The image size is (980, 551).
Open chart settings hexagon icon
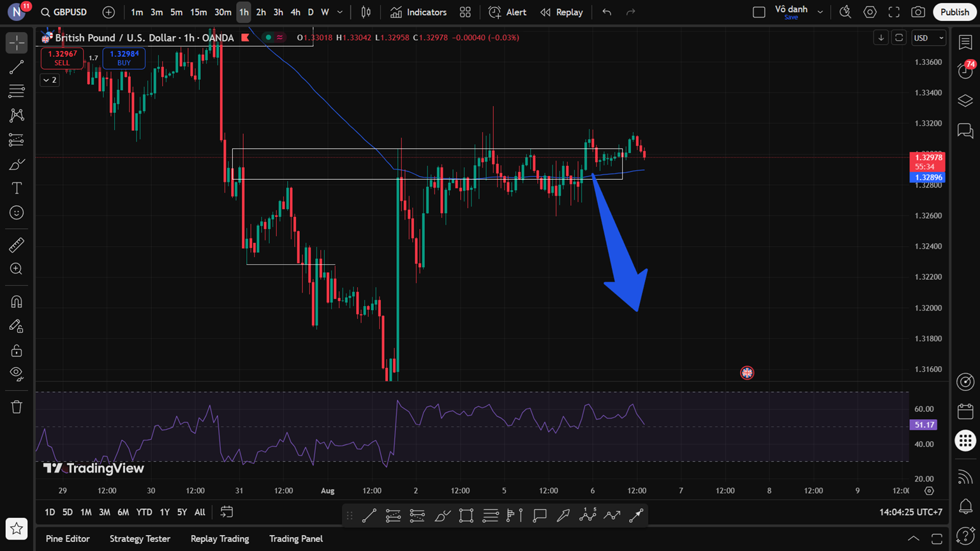(x=870, y=12)
